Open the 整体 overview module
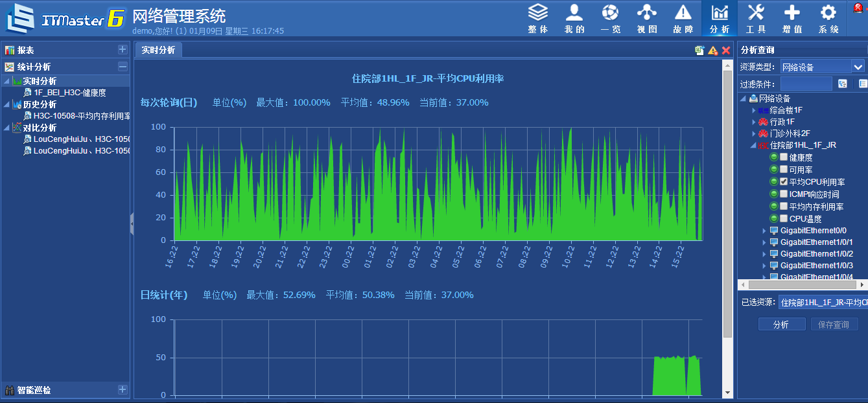The height and width of the screenshot is (403, 868). pos(537,18)
